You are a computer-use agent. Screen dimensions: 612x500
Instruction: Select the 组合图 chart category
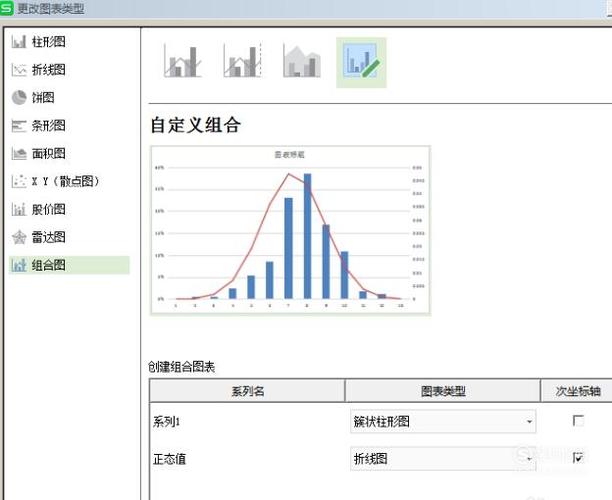(69, 265)
